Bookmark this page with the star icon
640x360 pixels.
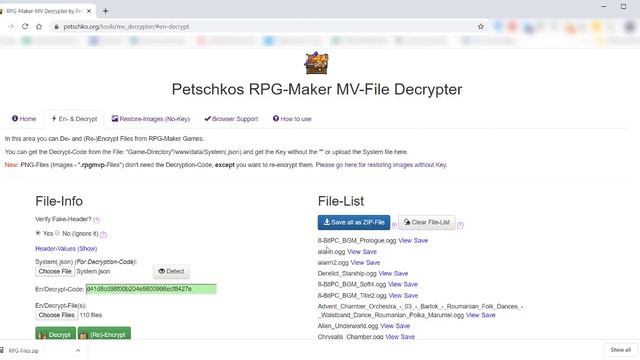pos(481,27)
